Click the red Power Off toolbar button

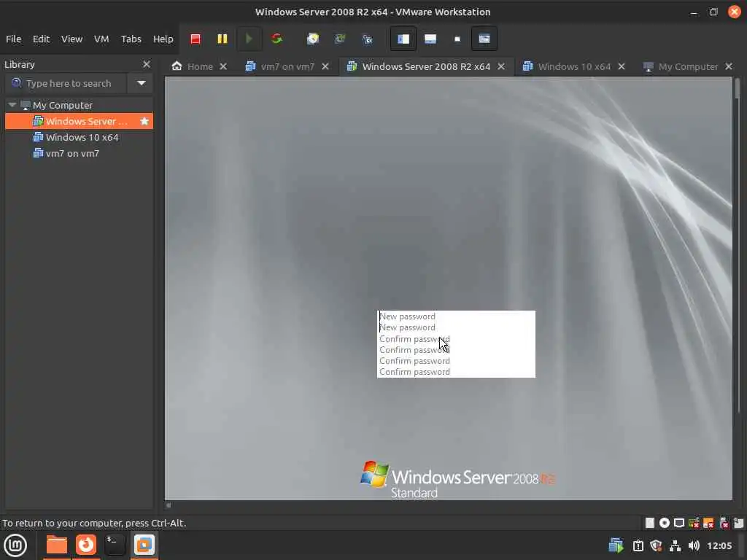point(196,39)
